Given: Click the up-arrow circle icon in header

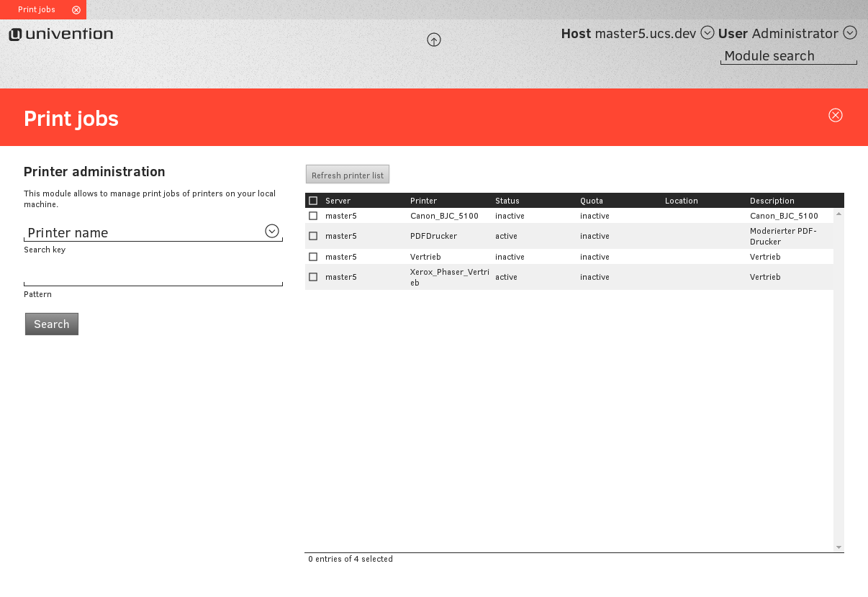Looking at the screenshot, I should click(x=434, y=40).
